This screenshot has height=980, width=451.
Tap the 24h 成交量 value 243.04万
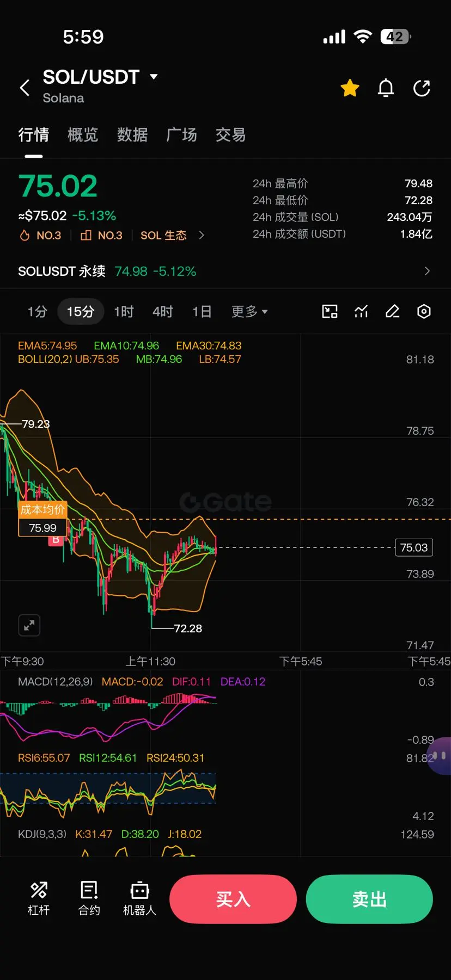pyautogui.click(x=410, y=217)
